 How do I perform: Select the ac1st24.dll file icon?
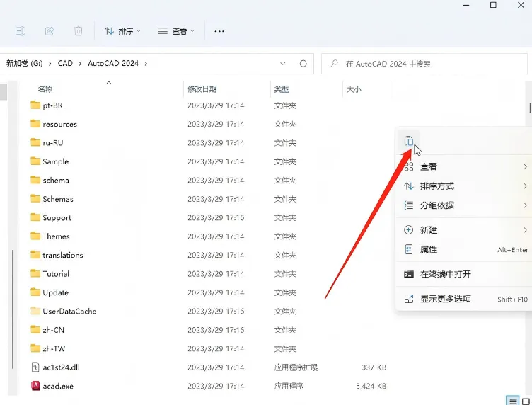(35, 367)
